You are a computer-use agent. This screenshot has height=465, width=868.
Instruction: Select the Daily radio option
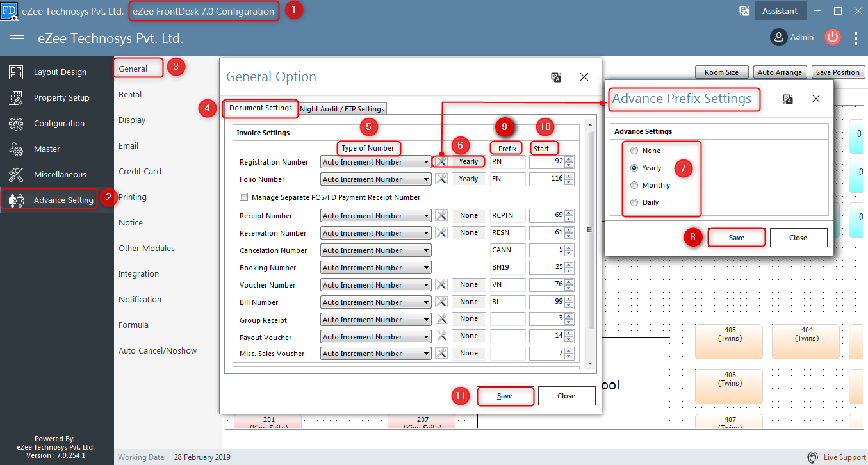click(x=634, y=202)
